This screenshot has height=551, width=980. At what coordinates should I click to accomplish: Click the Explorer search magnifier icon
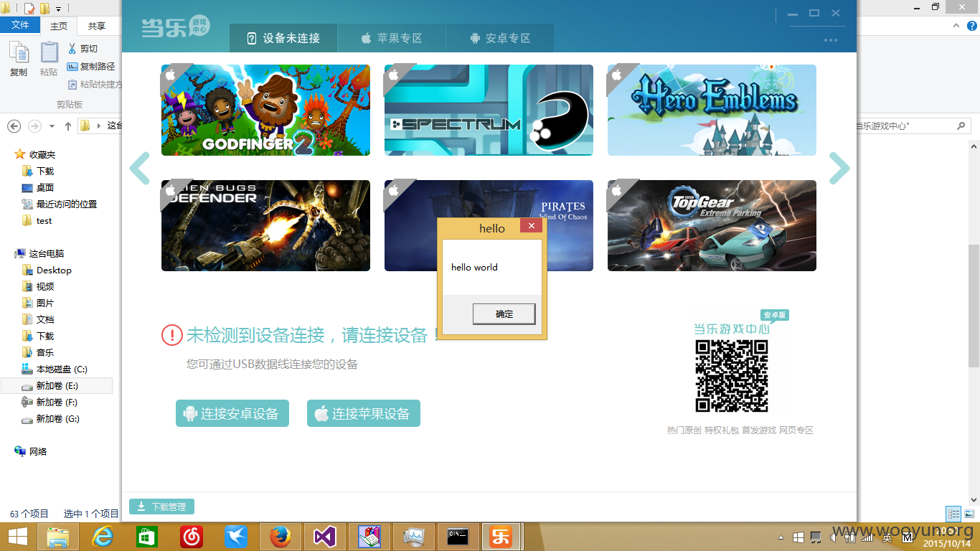[961, 126]
